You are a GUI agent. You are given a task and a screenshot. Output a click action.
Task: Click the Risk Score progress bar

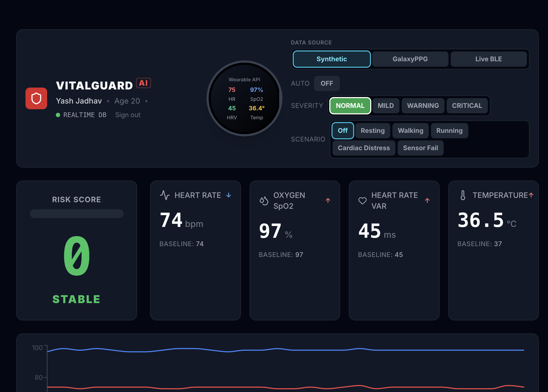click(77, 214)
